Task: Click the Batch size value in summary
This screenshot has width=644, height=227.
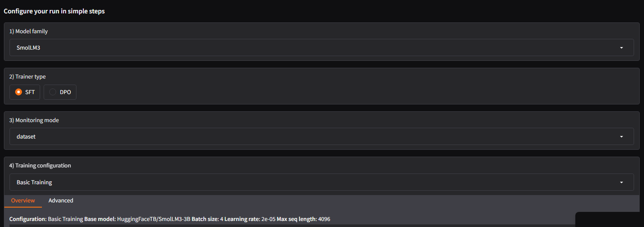Action: (x=222, y=219)
